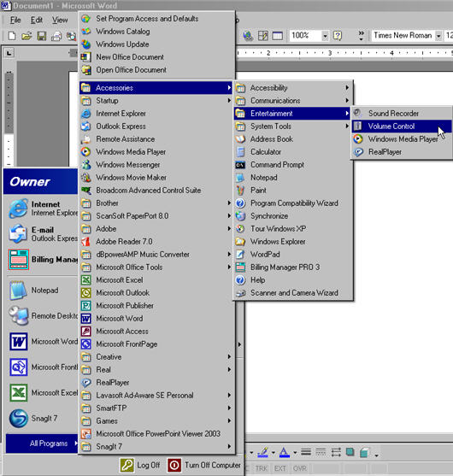Start Windows Media Player in Entertainment submenu
This screenshot has height=476, width=453.
[402, 139]
